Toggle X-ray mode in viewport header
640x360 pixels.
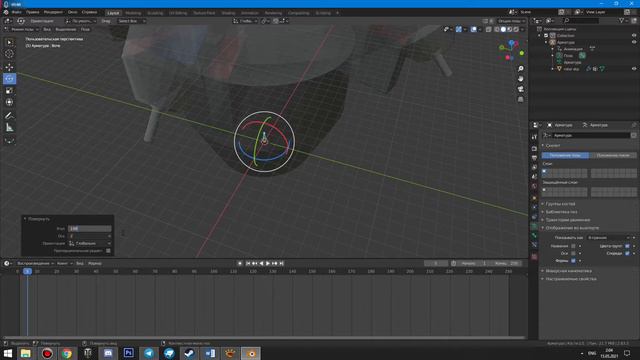pyautogui.click(x=489, y=29)
